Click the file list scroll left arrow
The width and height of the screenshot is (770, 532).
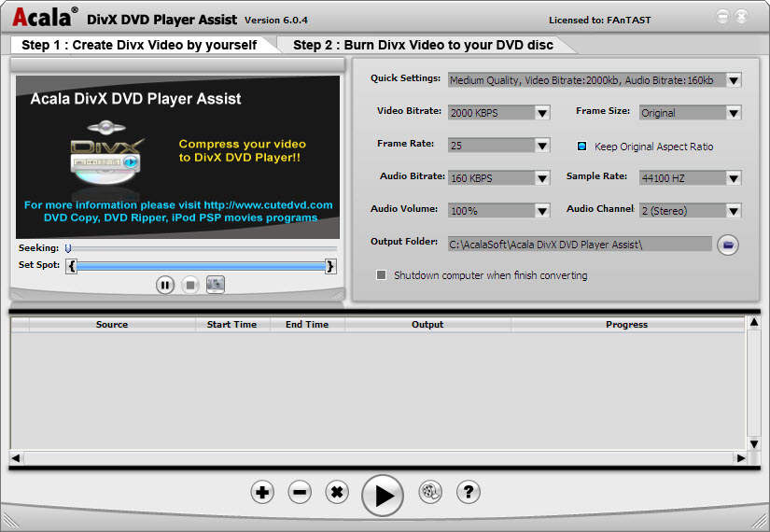16,458
